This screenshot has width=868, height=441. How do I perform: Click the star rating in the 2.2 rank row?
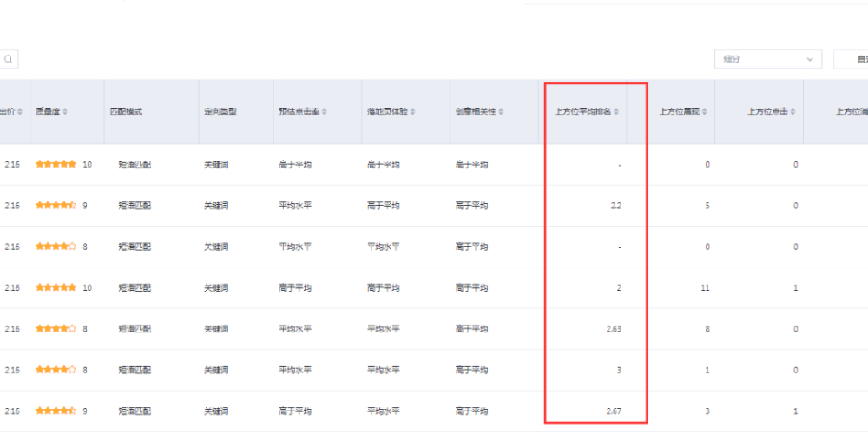tap(56, 206)
